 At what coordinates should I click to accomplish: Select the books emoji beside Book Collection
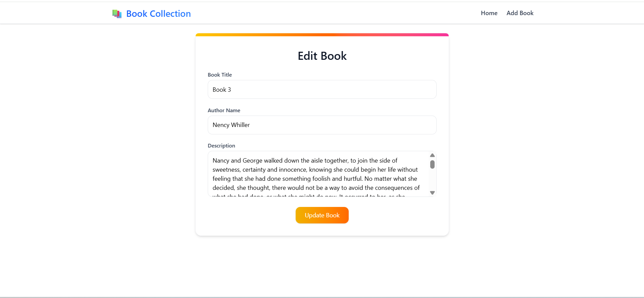coord(117,13)
